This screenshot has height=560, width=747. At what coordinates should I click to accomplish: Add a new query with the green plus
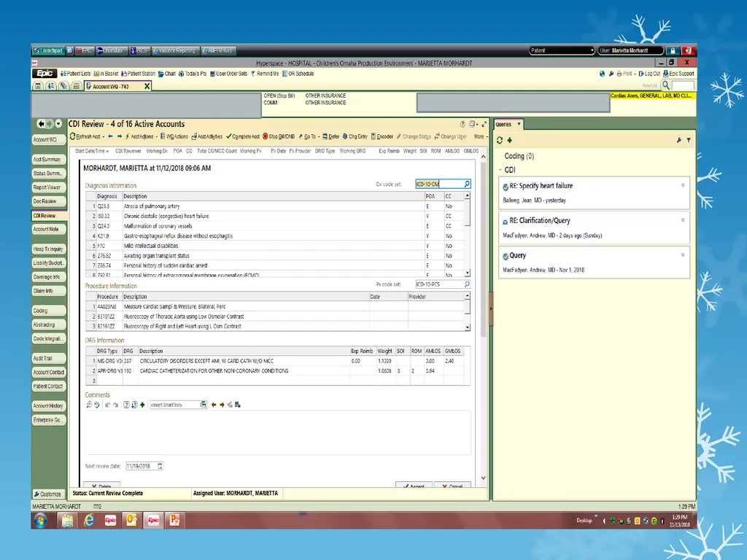(510, 140)
